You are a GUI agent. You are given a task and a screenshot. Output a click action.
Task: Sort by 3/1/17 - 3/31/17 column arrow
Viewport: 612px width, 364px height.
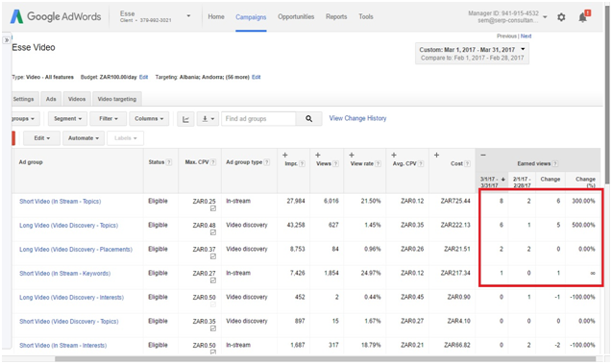(503, 180)
